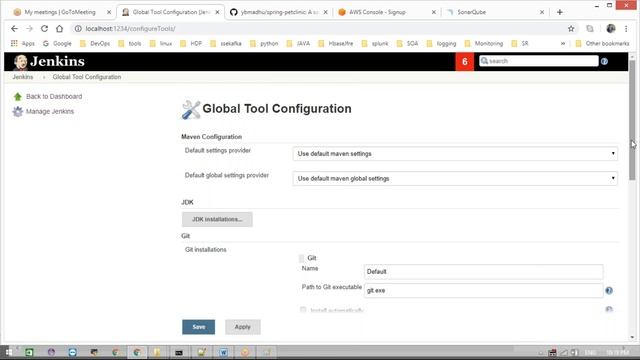Click the browser forward arrow
Screen dimensions: 640x360
pos(29,29)
